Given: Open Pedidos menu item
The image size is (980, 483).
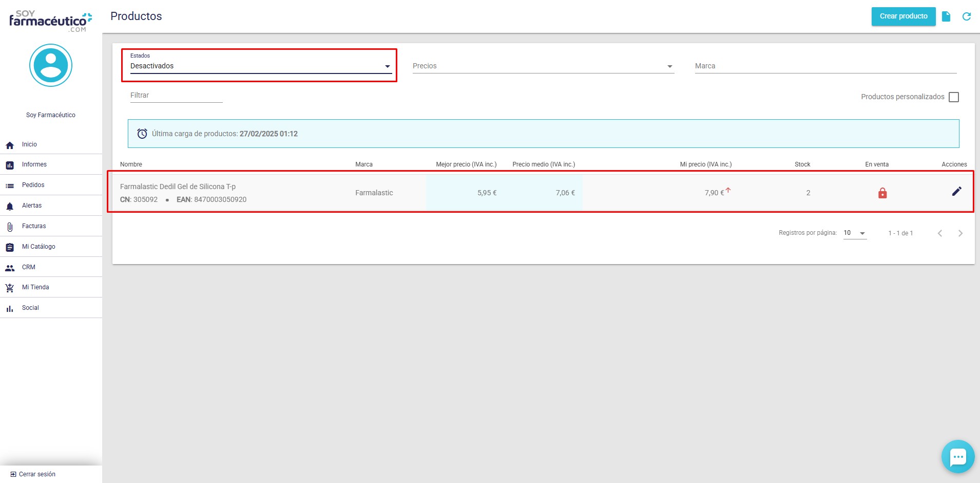Looking at the screenshot, I should (x=51, y=185).
